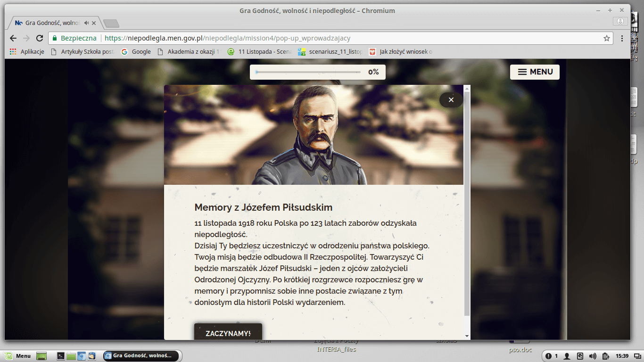644x362 pixels.
Task: Go back using the browser back arrow
Action: (13, 38)
